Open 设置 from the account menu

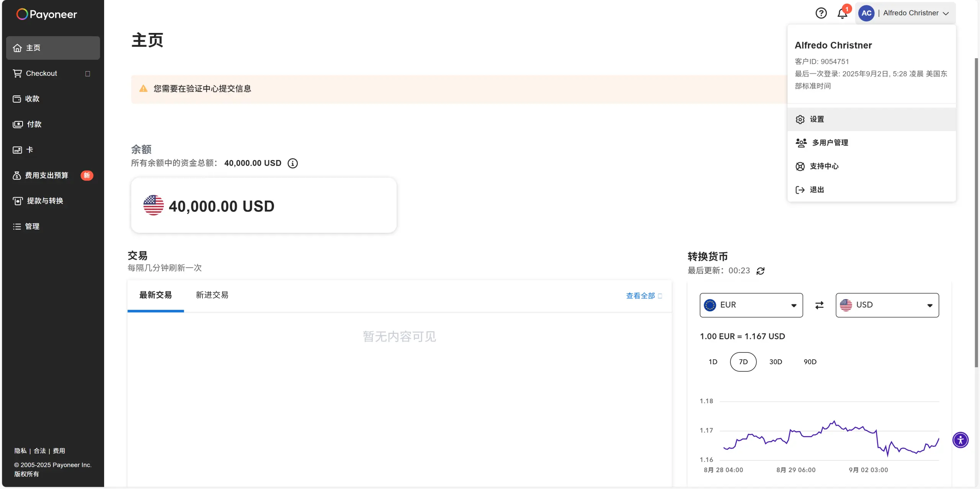[872, 119]
